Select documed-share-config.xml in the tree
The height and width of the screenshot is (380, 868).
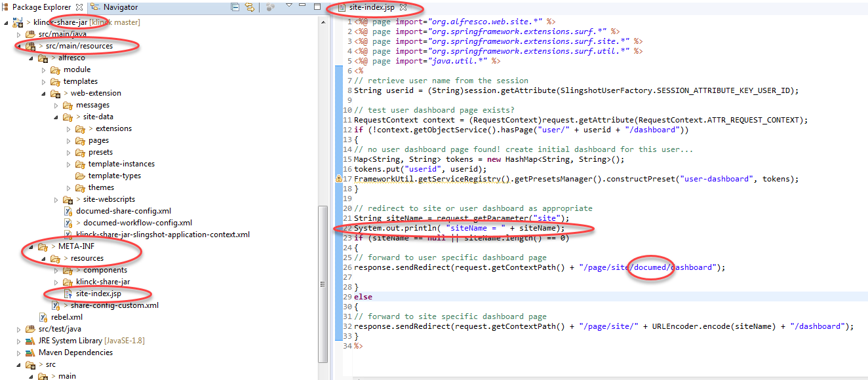coord(123,211)
